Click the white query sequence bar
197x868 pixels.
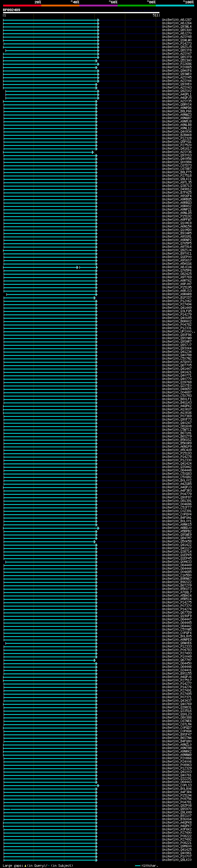81,13
